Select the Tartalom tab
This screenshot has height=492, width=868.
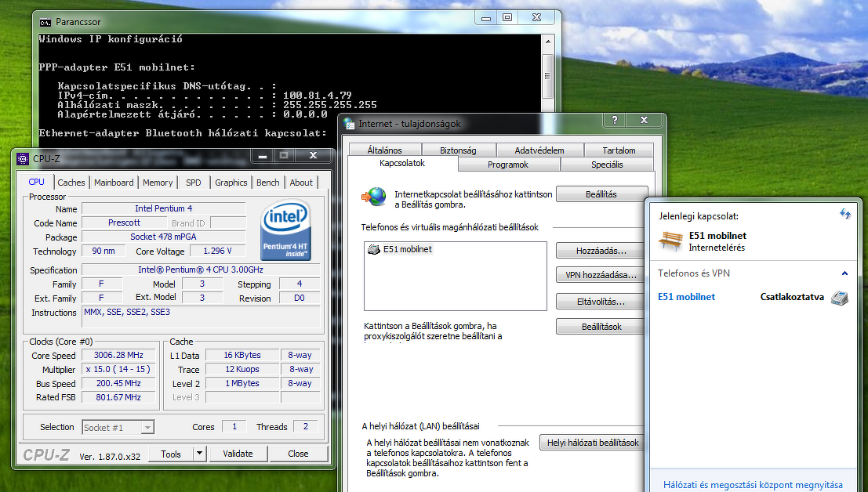[619, 150]
